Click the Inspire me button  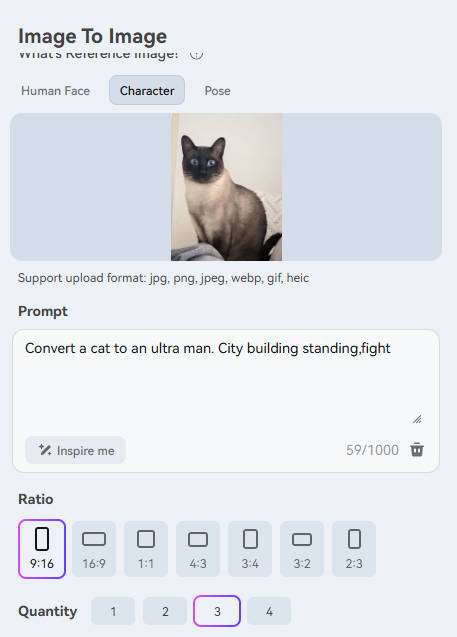point(76,450)
